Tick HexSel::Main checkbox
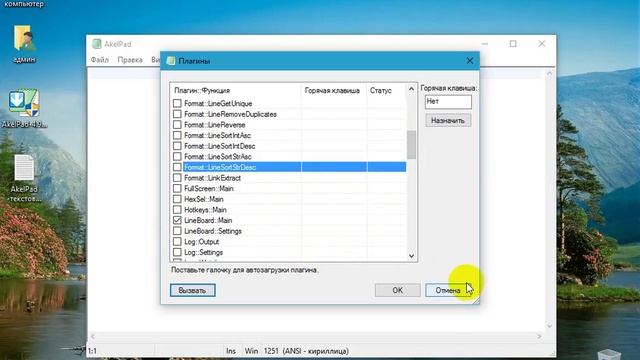Viewport: 640px width, 360px height. (x=177, y=199)
